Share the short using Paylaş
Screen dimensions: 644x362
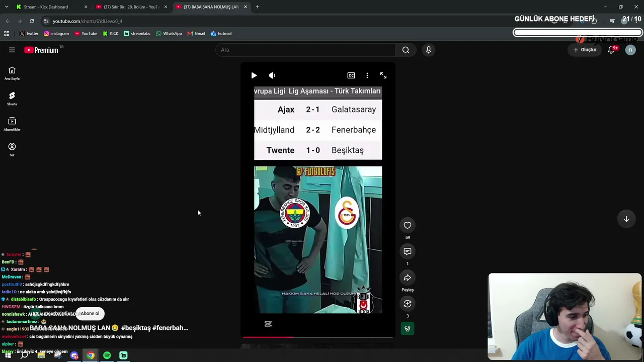tap(408, 278)
